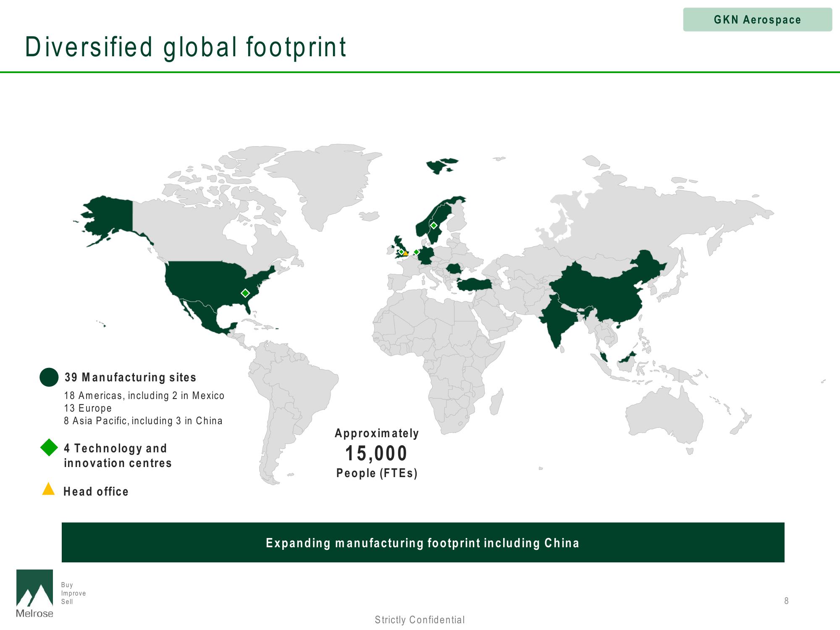The height and width of the screenshot is (630, 840).
Task: Click Turkey on the world map
Action: pyautogui.click(x=474, y=285)
